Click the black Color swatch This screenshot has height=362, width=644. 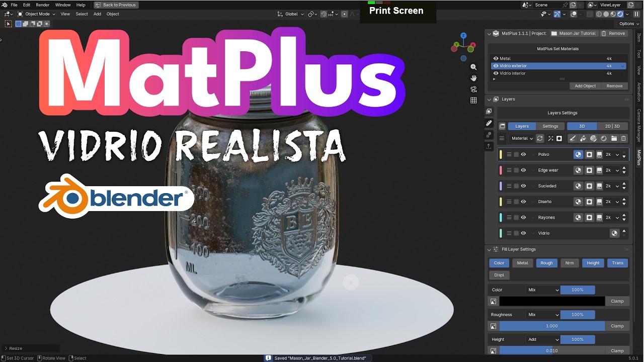point(552,301)
